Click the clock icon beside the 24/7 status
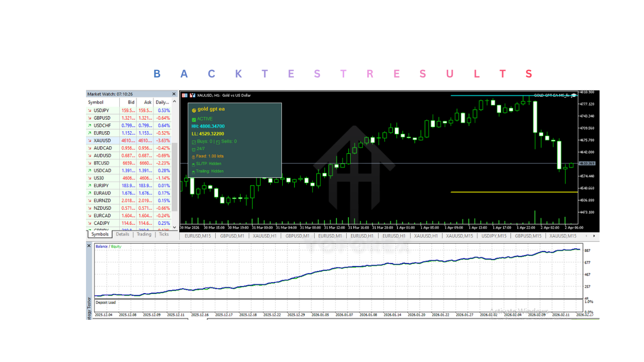 [x=194, y=149]
